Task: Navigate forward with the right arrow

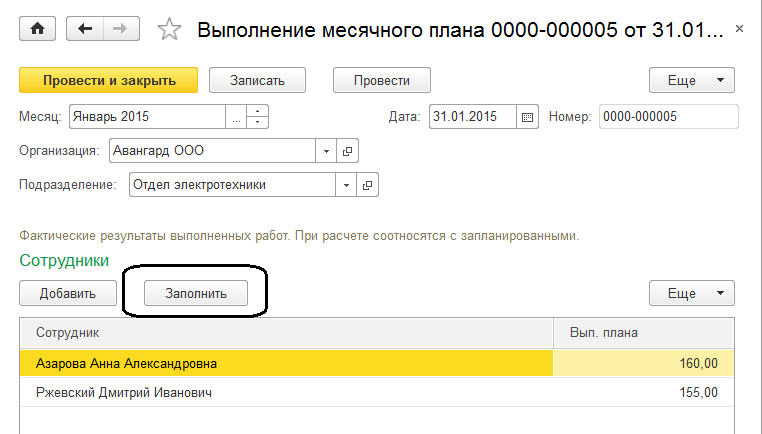Action: coord(120,29)
